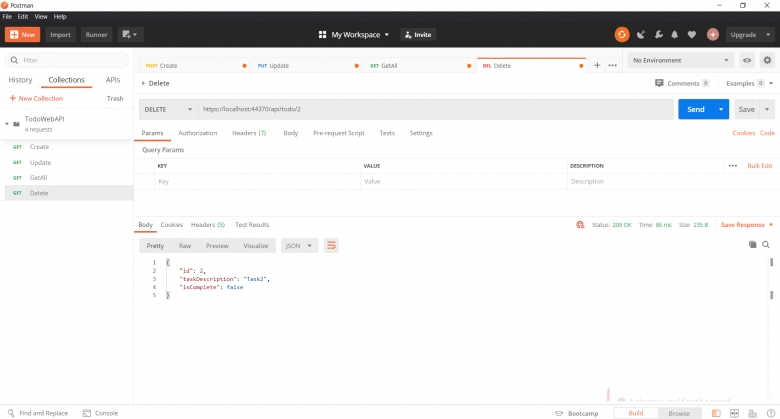Click the New button
Image resolution: width=780 pixels, height=419 pixels.
tap(22, 34)
